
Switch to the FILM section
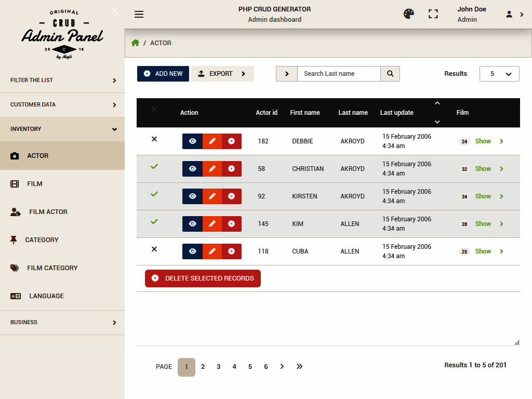click(x=35, y=183)
